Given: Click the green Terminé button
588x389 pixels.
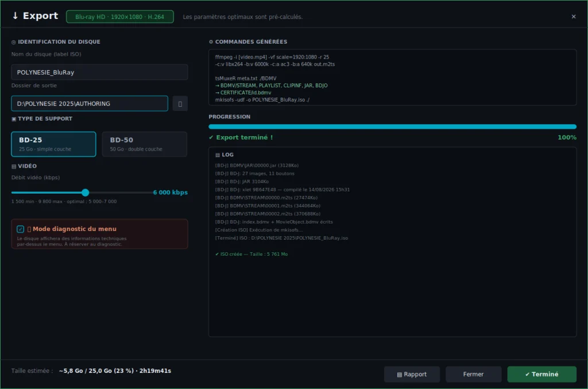Looking at the screenshot, I should point(542,375).
